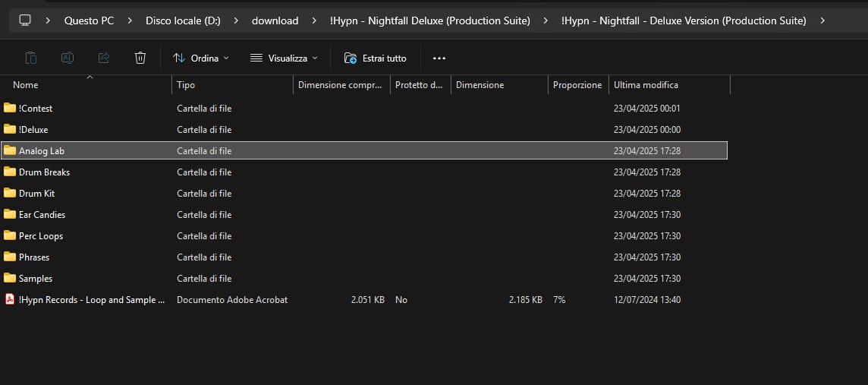Go to !Hypn - Nightfall Deluxe (Production Suite) breadcrumb
Screen dimensions: 868x385
tap(430, 21)
